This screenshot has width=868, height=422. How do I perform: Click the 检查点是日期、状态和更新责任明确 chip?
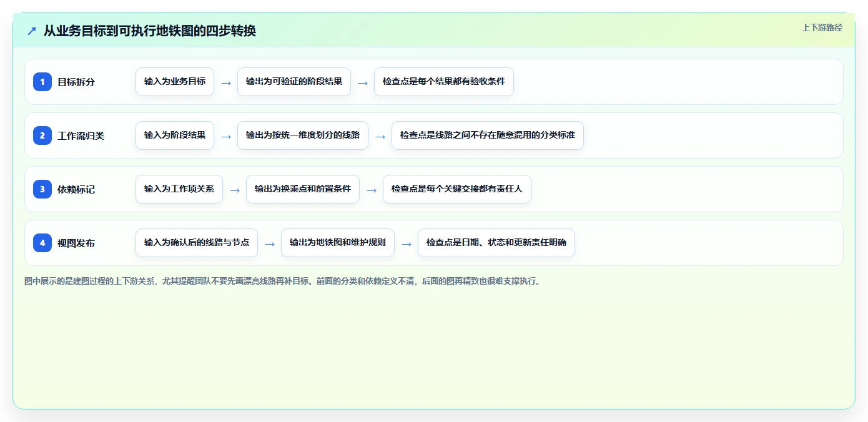point(496,243)
